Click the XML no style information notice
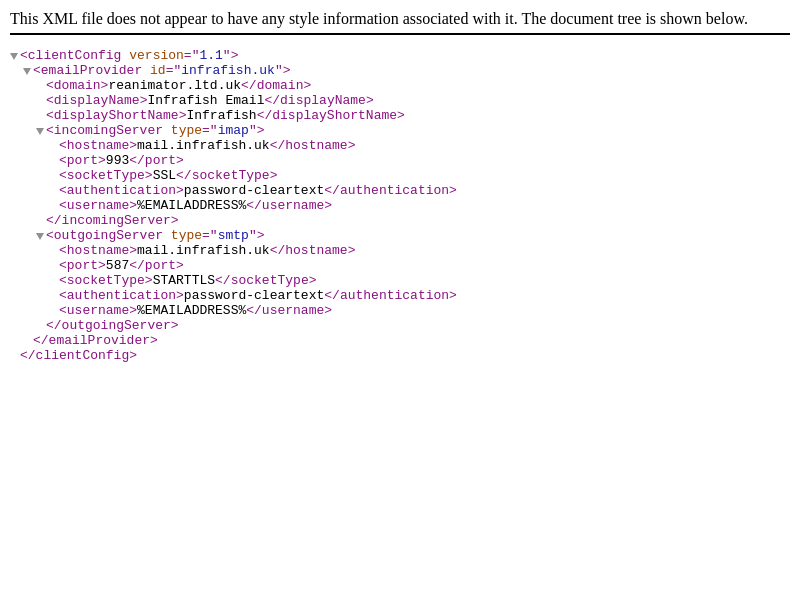800x600 pixels. (379, 19)
